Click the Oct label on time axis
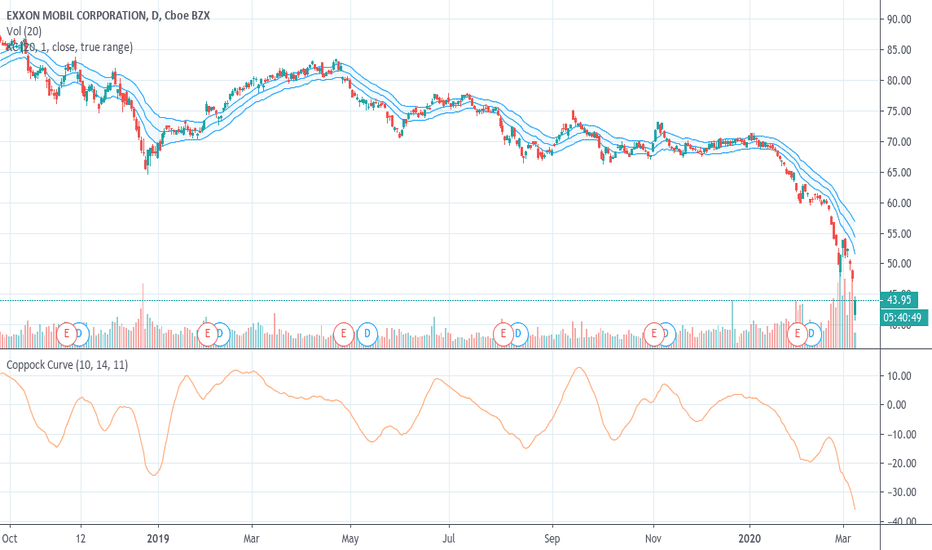 10,539
